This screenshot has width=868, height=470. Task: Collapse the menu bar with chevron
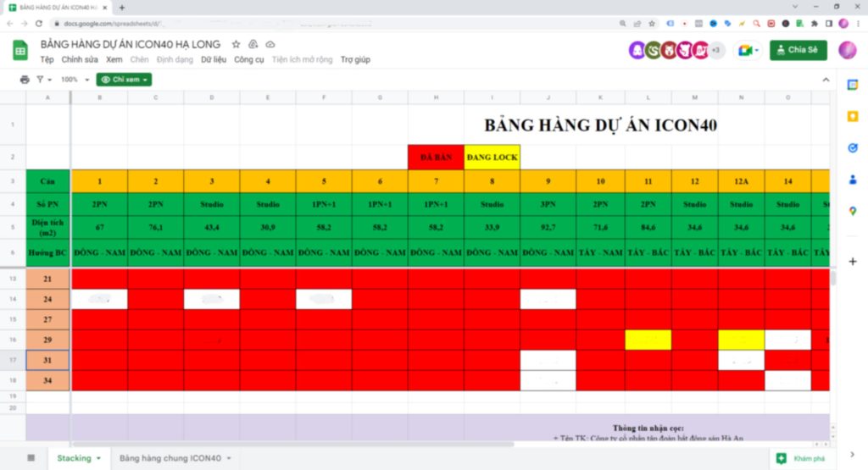coord(826,80)
